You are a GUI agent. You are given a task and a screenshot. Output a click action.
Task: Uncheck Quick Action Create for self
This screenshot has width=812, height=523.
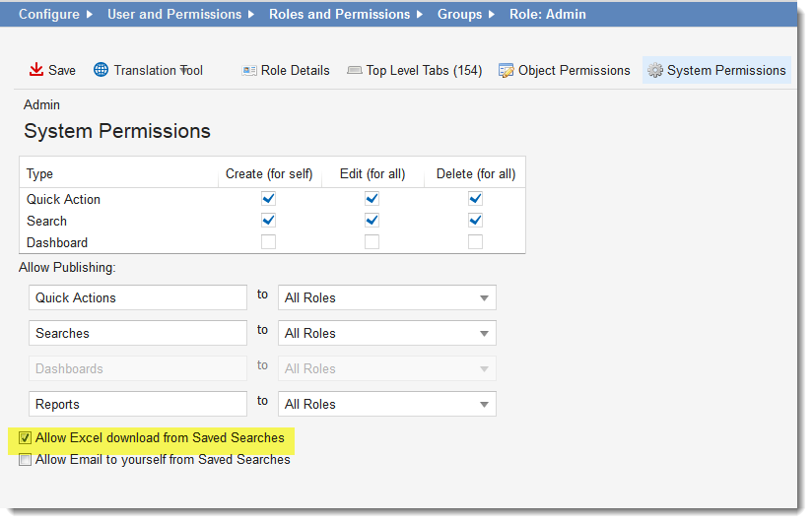[x=268, y=199]
